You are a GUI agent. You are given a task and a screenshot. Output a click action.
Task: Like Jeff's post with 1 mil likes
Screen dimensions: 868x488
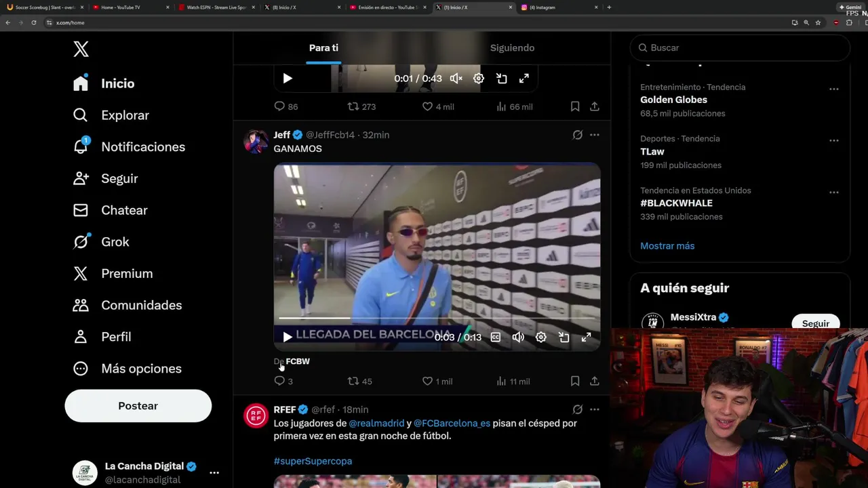437,382
